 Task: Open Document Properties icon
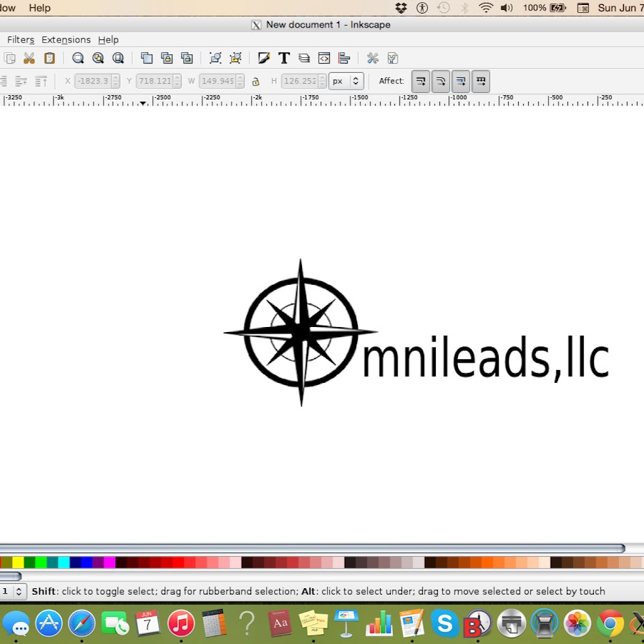click(x=393, y=58)
